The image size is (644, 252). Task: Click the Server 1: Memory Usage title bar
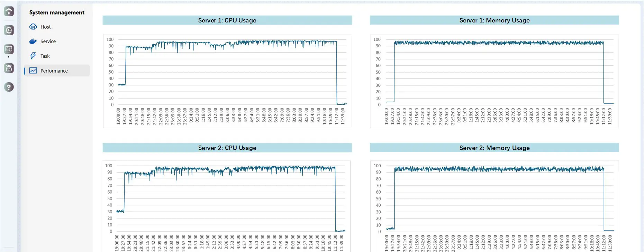(494, 20)
